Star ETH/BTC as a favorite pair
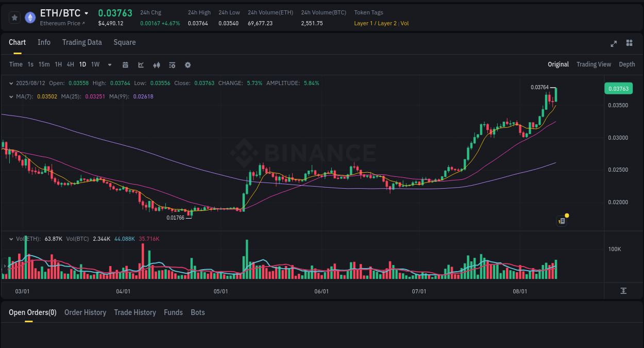 [14, 17]
